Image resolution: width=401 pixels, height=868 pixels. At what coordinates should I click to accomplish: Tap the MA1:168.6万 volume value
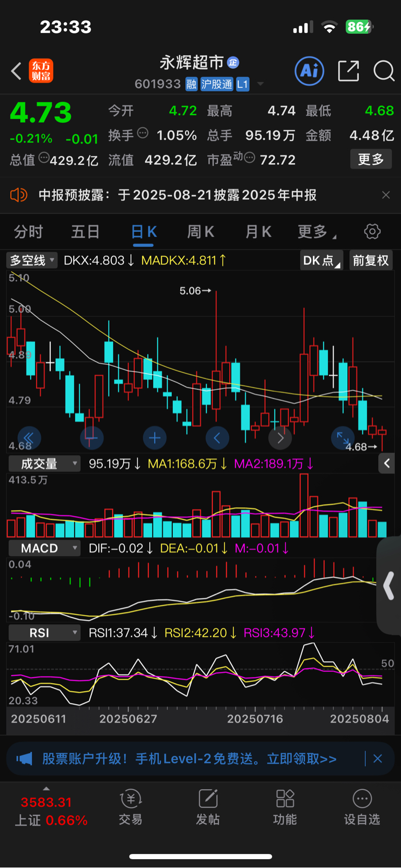pyautogui.click(x=187, y=463)
